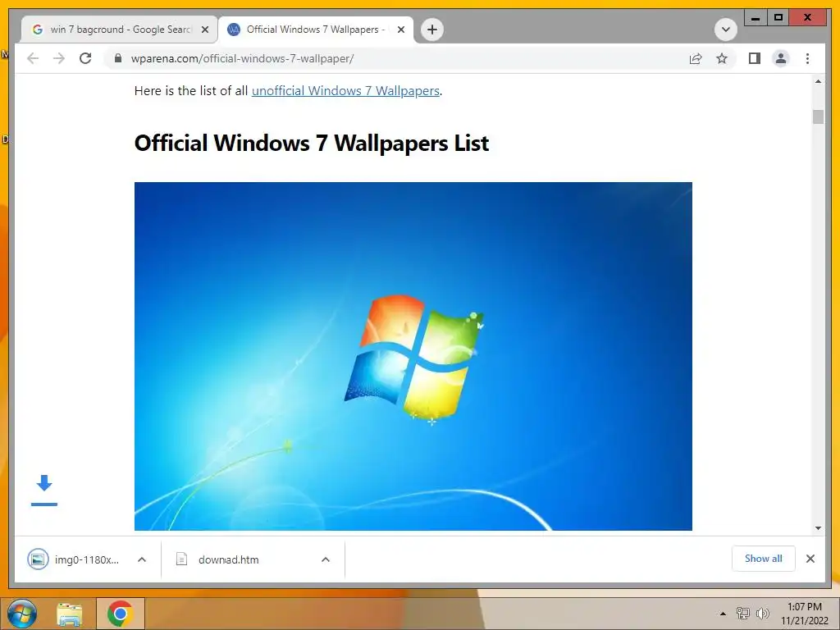This screenshot has height=630, width=840.
Task: Open the profile avatar menu
Action: click(781, 58)
